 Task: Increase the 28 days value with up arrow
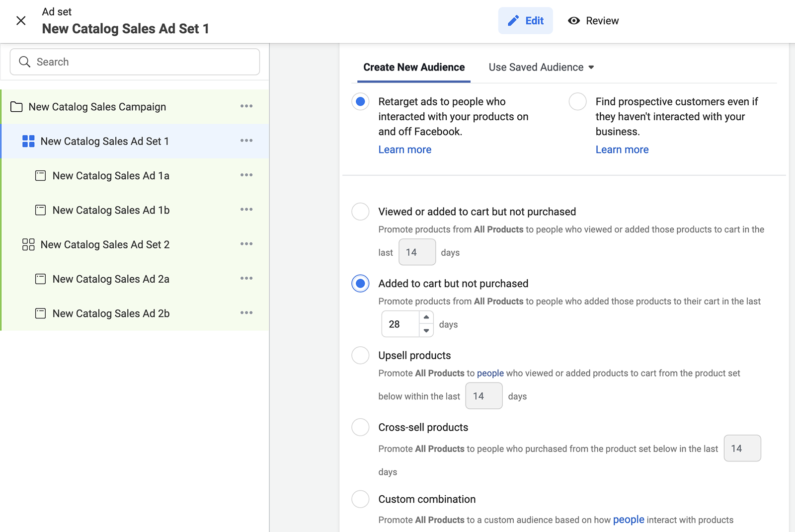click(x=426, y=317)
